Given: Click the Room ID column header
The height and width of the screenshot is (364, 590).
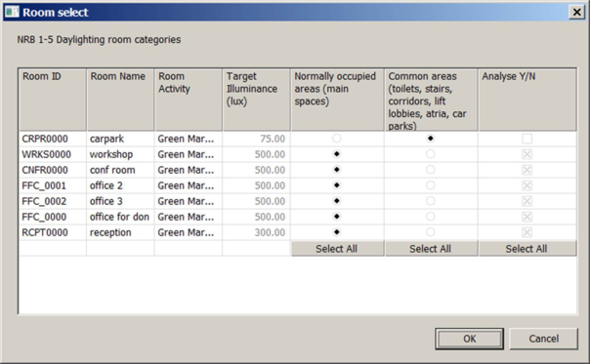Looking at the screenshot, I should tap(53, 100).
